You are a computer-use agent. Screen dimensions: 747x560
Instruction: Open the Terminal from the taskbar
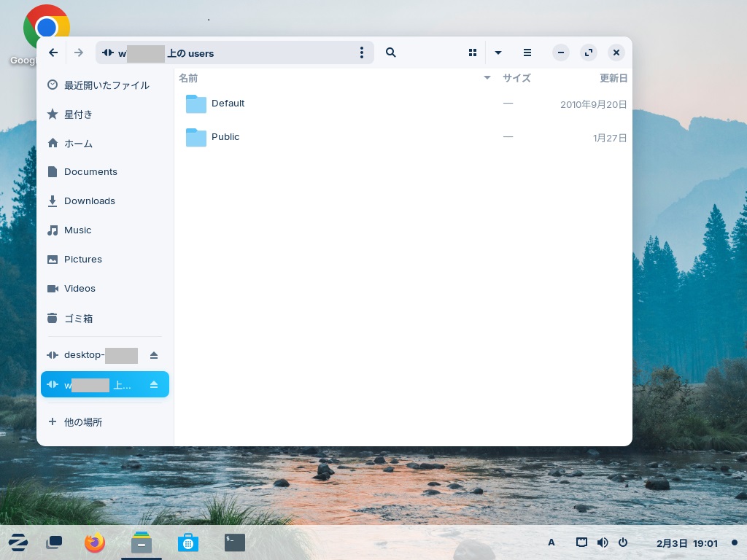(x=234, y=542)
